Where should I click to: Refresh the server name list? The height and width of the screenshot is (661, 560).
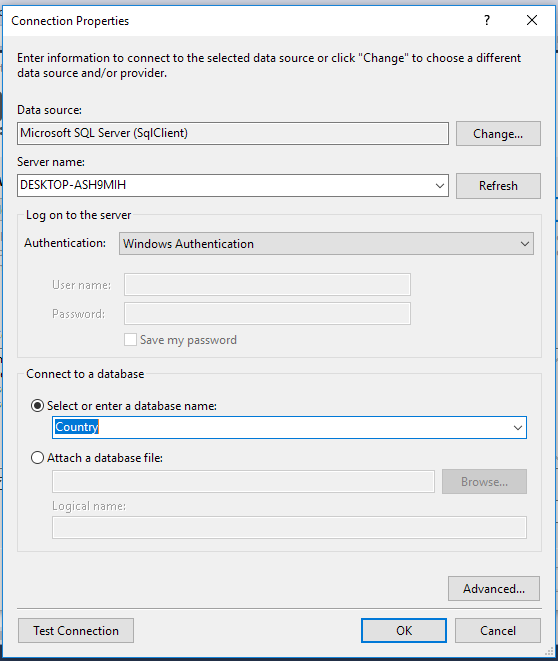click(x=498, y=186)
